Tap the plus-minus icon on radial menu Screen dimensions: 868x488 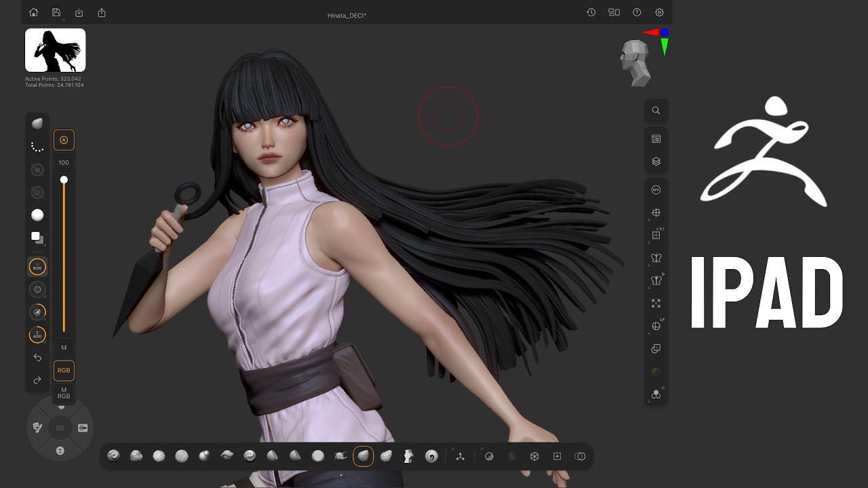tap(60, 450)
